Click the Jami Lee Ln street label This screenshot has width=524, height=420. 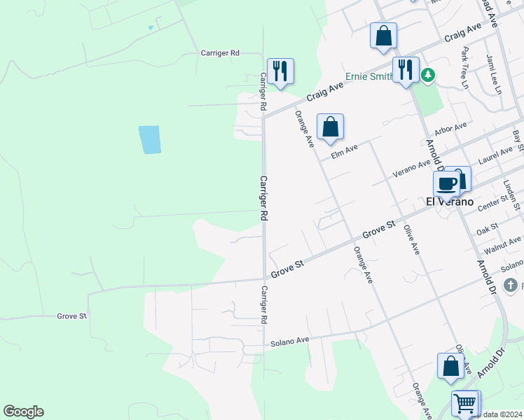494,74
